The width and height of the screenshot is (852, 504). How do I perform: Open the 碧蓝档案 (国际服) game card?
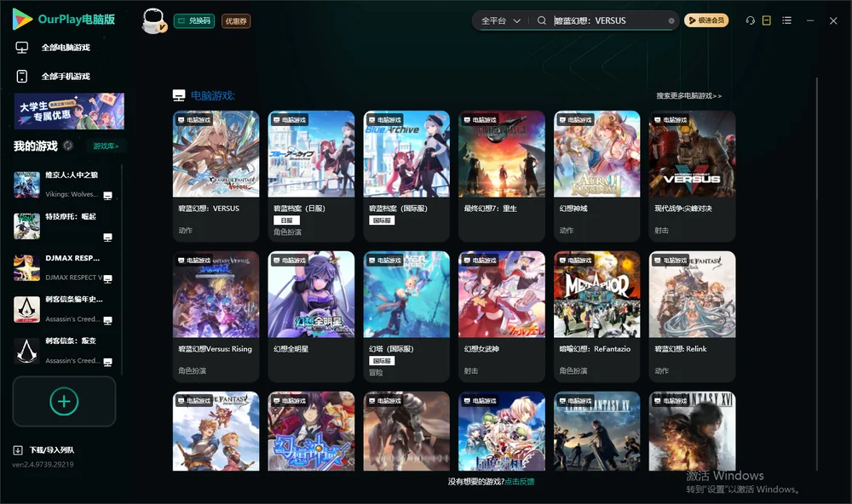click(x=406, y=176)
